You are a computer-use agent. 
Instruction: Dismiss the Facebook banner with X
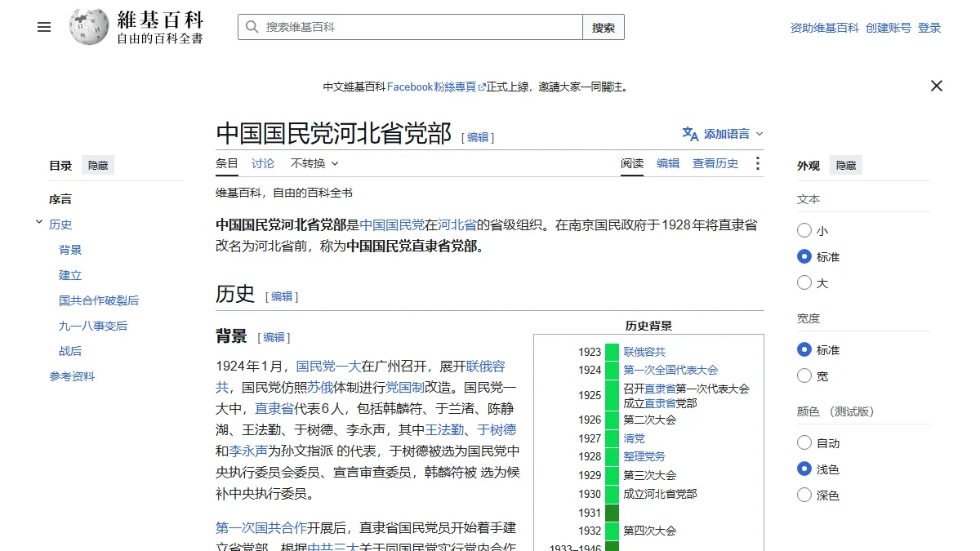click(x=937, y=86)
